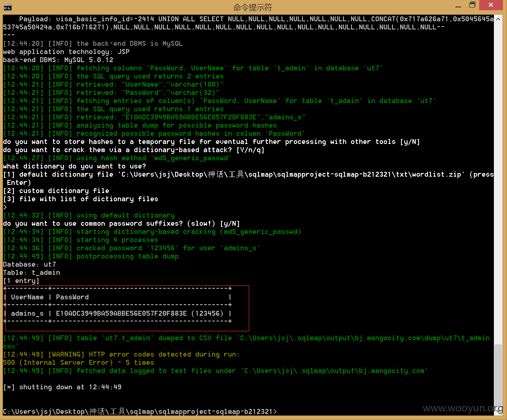Click 'do you want to use common password suffixes?' line

(122, 223)
